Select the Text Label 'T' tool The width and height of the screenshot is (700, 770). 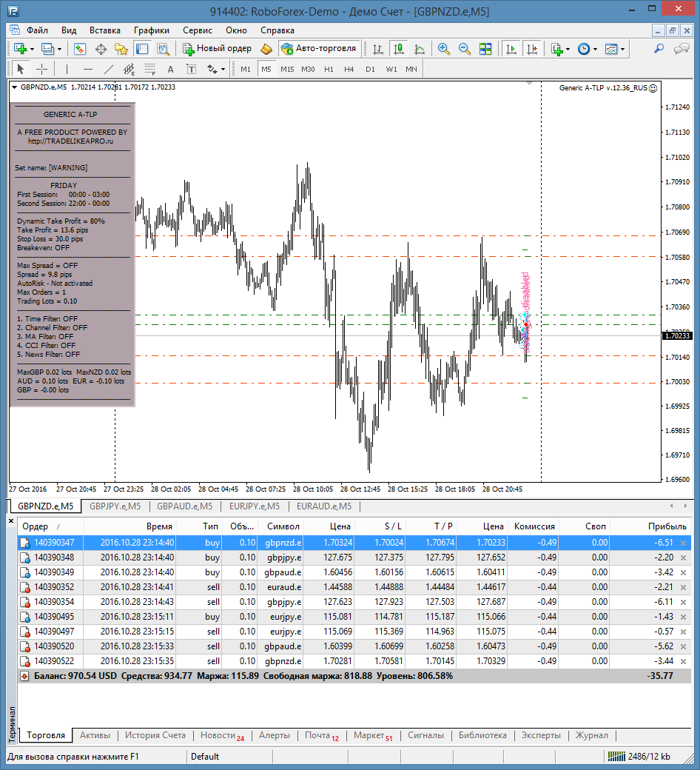192,70
